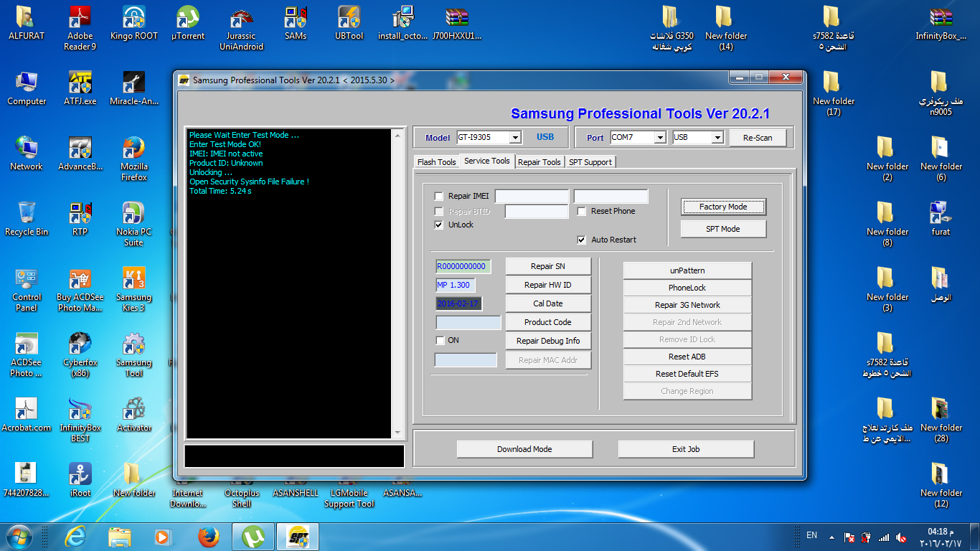
Task: Open the InfinityBox archive on desktop
Action: point(941,22)
